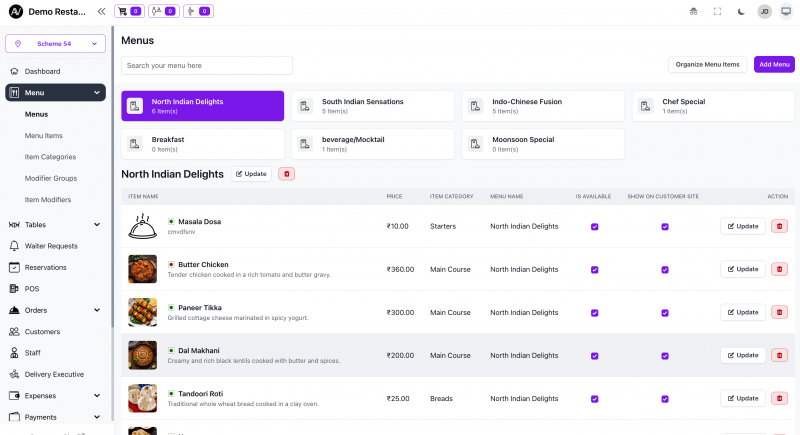
Task: Toggle Masala Dosa Show On Customer Site checkbox
Action: 665,226
